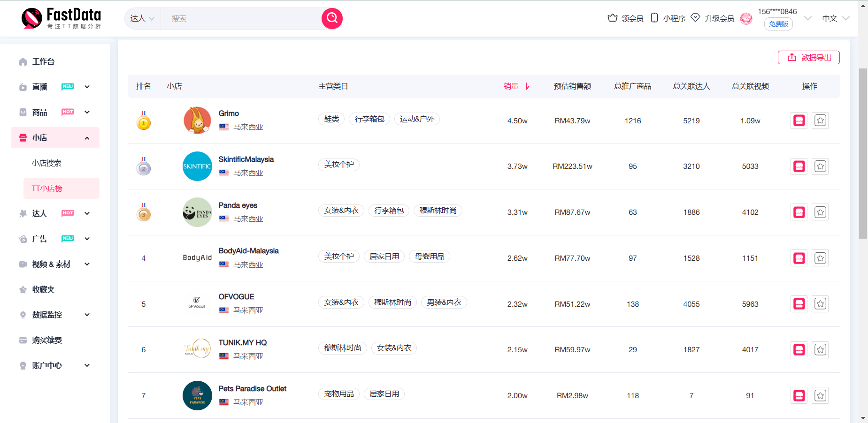Screen dimensions: 868x423
Task: Open the FastData logo home link
Action: click(61, 18)
